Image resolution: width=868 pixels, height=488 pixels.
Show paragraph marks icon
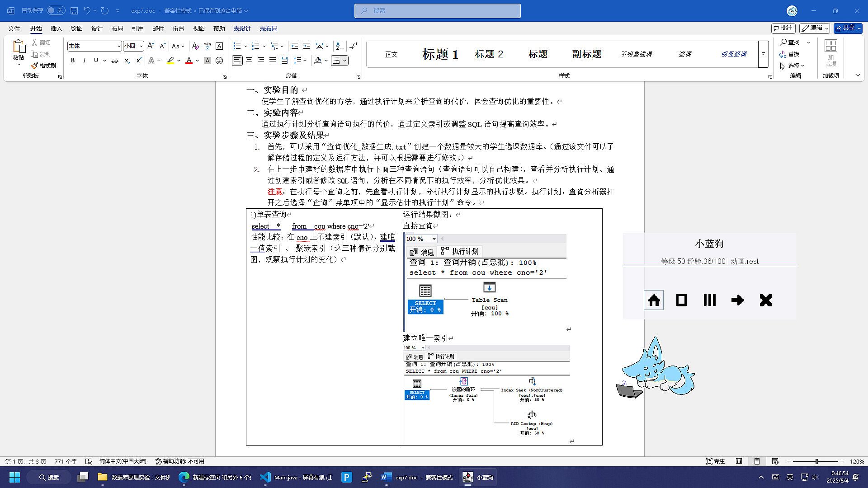pos(354,46)
